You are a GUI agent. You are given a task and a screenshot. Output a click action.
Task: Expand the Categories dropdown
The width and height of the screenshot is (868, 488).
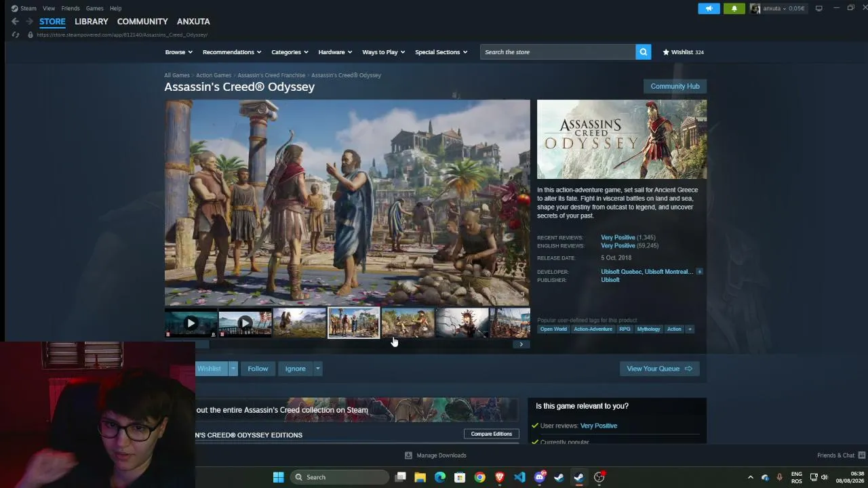pyautogui.click(x=290, y=52)
